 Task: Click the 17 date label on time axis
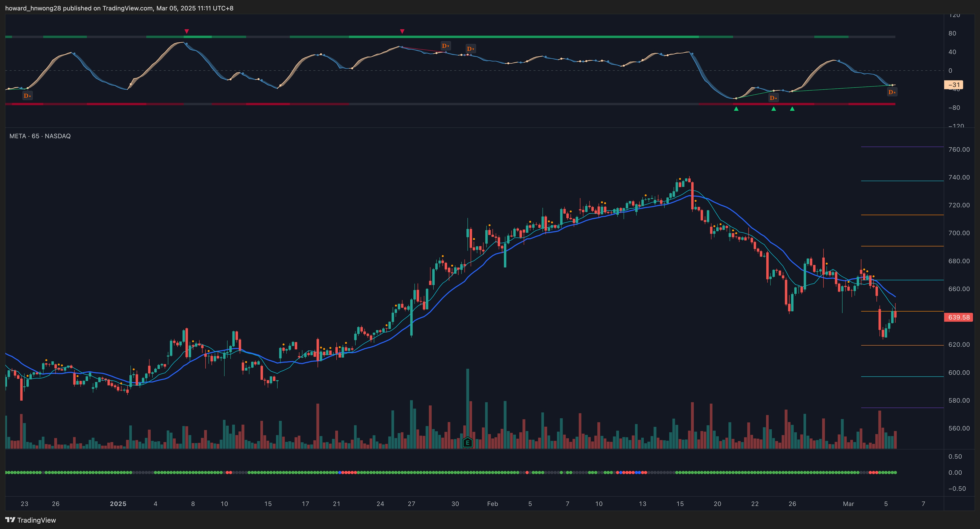pos(305,503)
